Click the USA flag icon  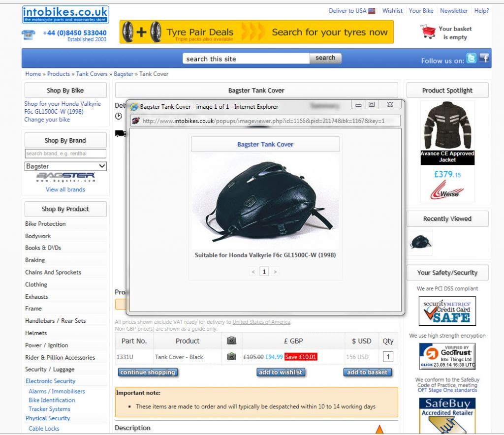click(372, 11)
